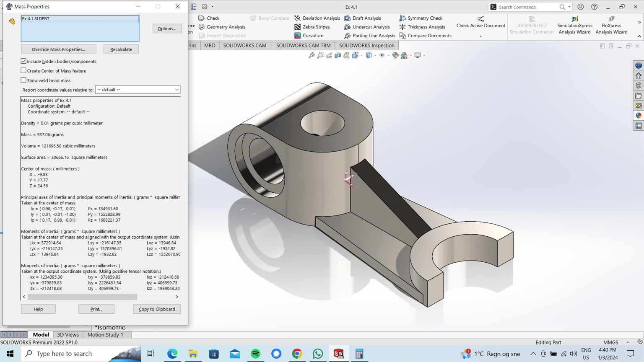Expand View Settings dropdown arrow

pos(424,55)
